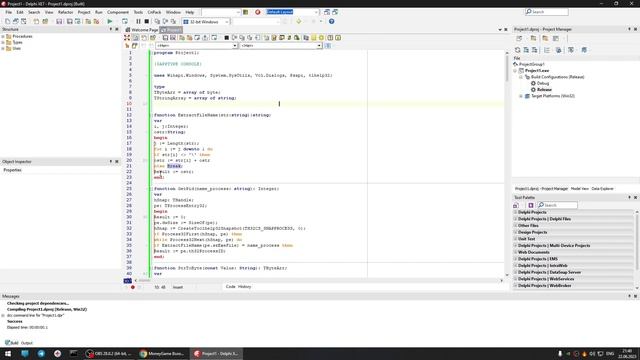Click the black square icon in the editor toolbar
This screenshot has width=640, height=360.
click(227, 38)
